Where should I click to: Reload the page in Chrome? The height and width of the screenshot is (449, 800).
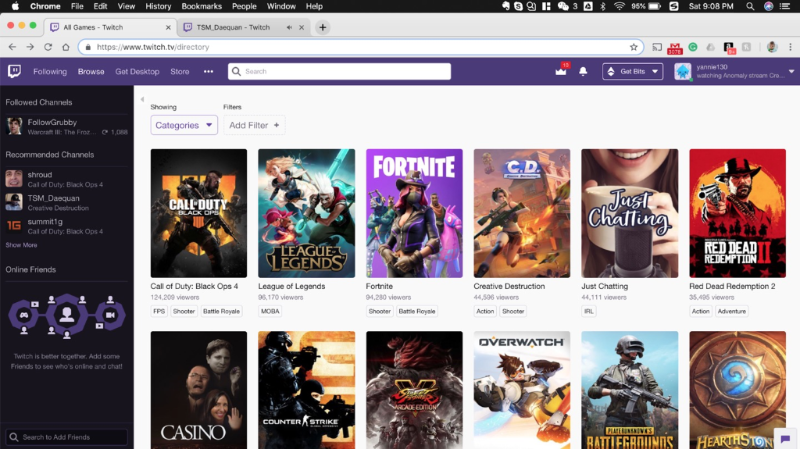(48, 47)
